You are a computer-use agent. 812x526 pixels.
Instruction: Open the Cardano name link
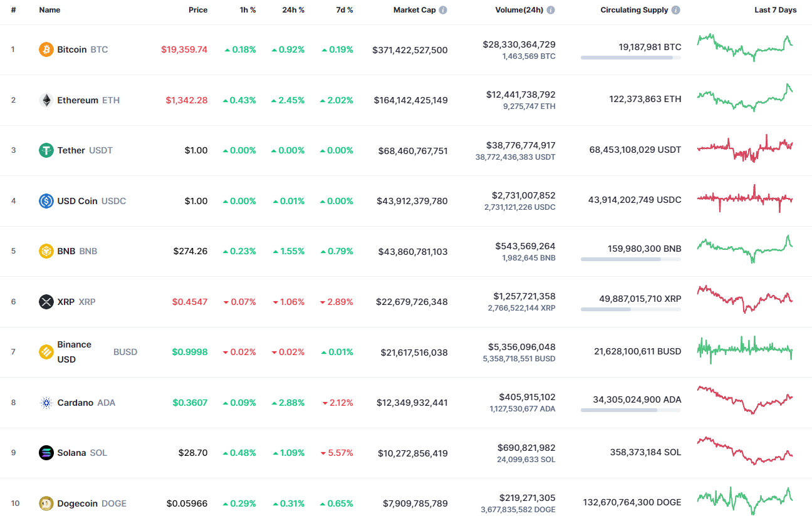pyautogui.click(x=75, y=403)
